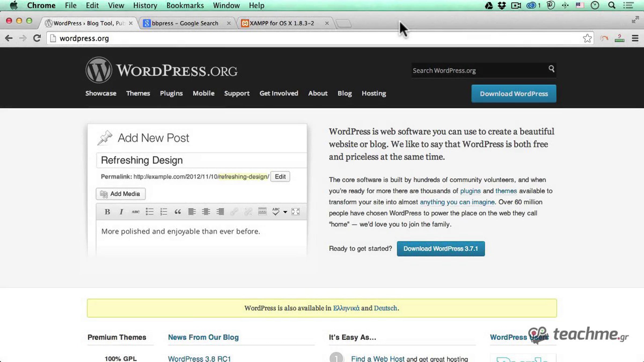The image size is (644, 362).
Task: Click the blockquote icon in editor toolbar
Action: [x=178, y=212]
